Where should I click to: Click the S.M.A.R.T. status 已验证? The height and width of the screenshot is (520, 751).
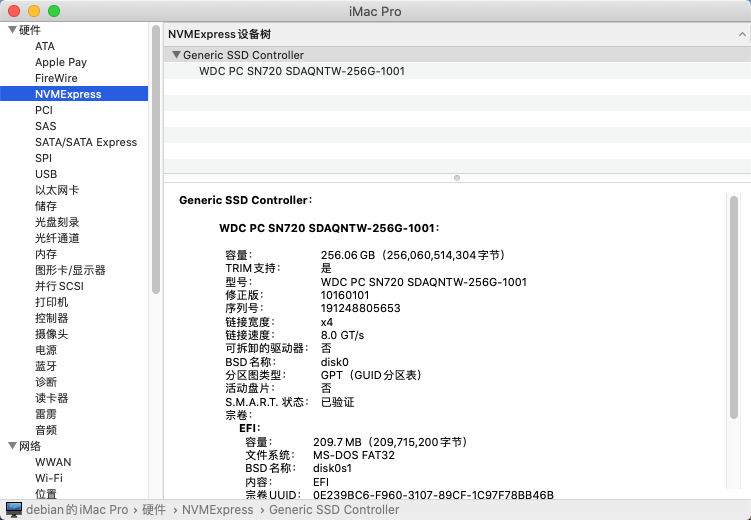point(337,402)
